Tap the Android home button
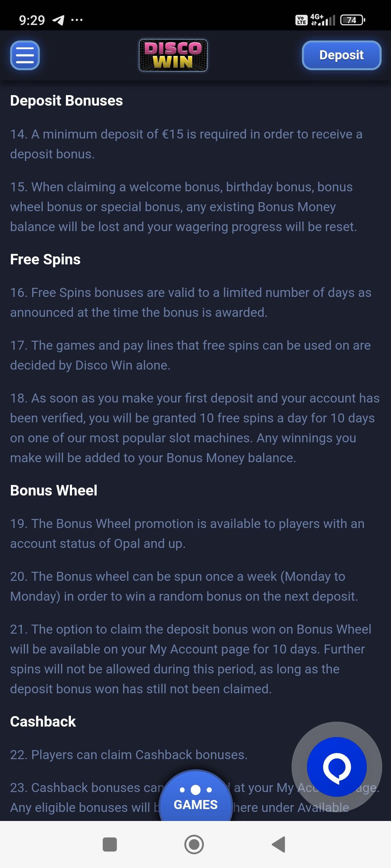 click(x=194, y=844)
